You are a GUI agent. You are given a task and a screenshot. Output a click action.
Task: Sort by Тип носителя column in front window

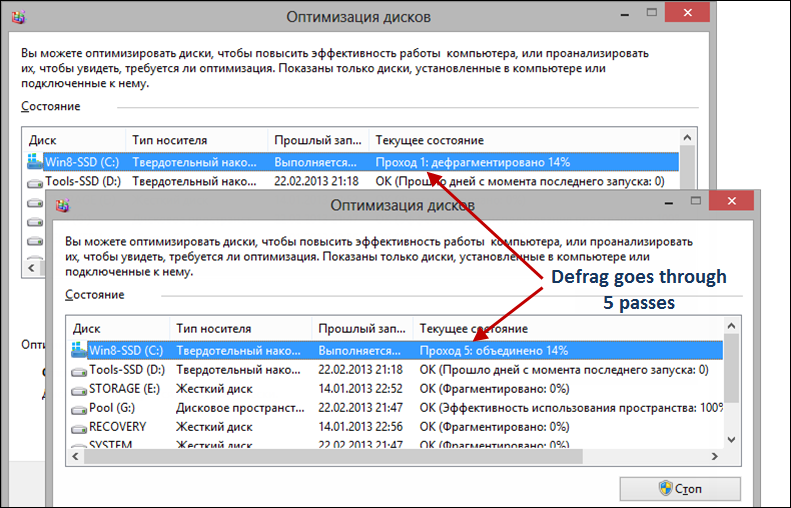pyautogui.click(x=241, y=328)
